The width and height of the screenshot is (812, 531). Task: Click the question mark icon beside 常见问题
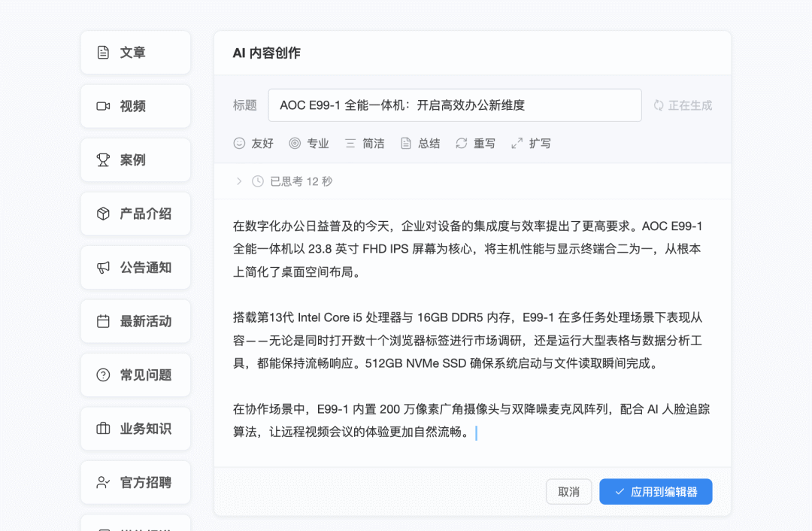[x=103, y=375]
